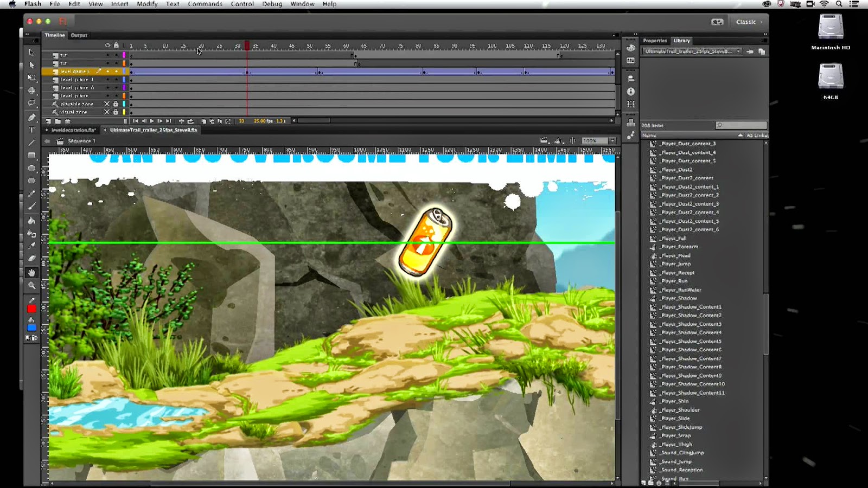
Task: Select the Line tool
Action: [31, 143]
